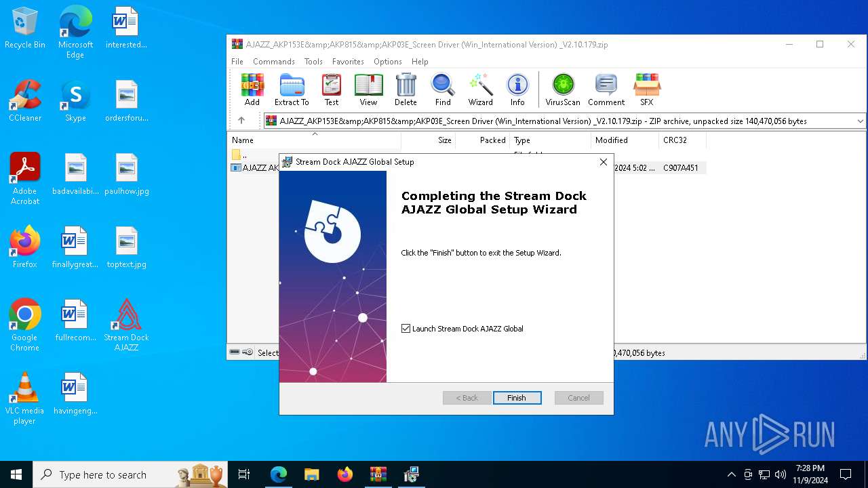Open network settings tray icon
The height and width of the screenshot is (488, 868).
click(764, 474)
